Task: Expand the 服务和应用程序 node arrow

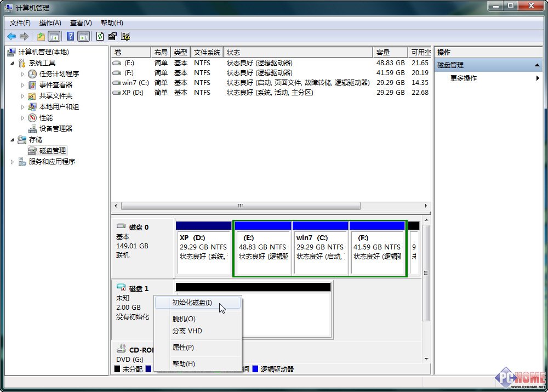Action: (12, 162)
